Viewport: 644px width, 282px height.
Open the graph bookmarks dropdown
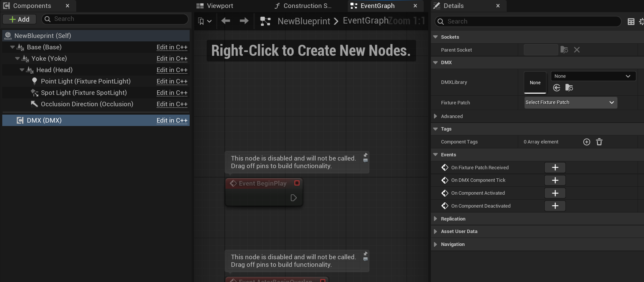[x=205, y=21]
